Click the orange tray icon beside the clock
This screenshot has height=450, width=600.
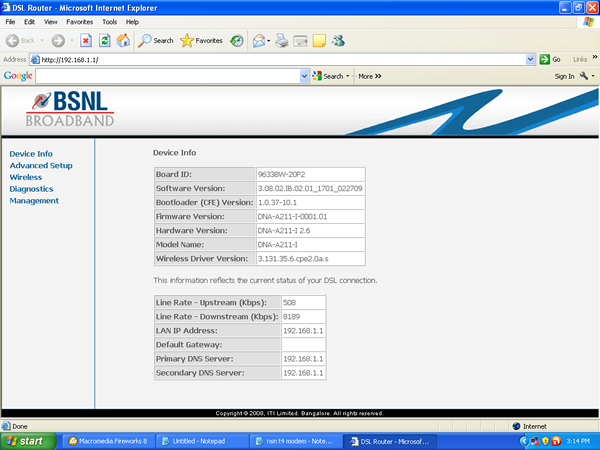click(x=556, y=441)
